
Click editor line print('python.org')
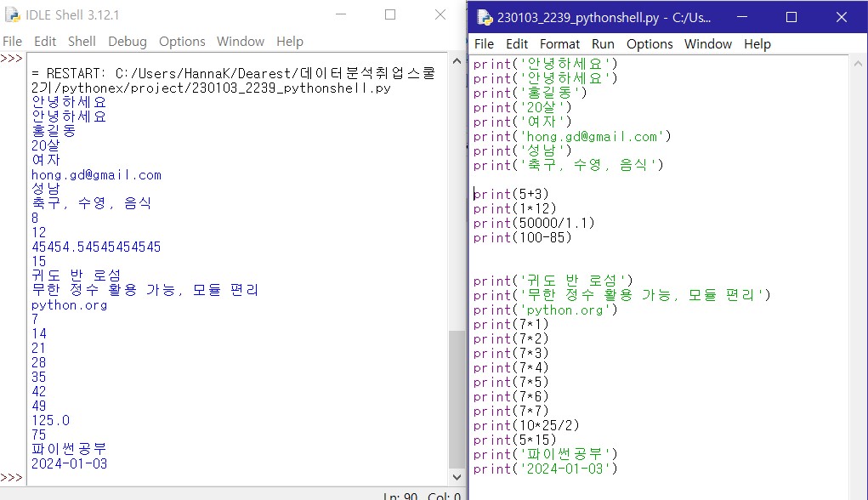[x=545, y=310]
